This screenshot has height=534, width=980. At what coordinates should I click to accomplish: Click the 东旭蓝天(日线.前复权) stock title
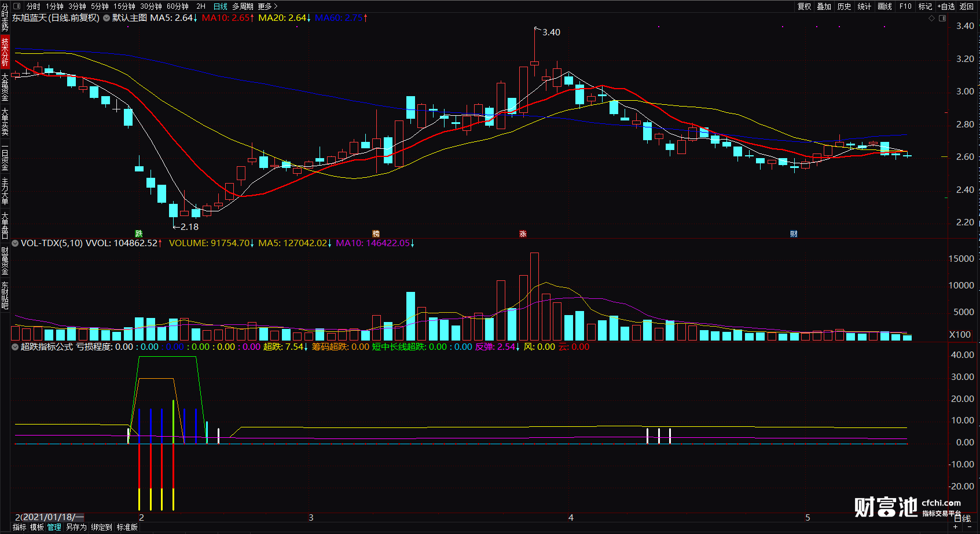click(56, 18)
